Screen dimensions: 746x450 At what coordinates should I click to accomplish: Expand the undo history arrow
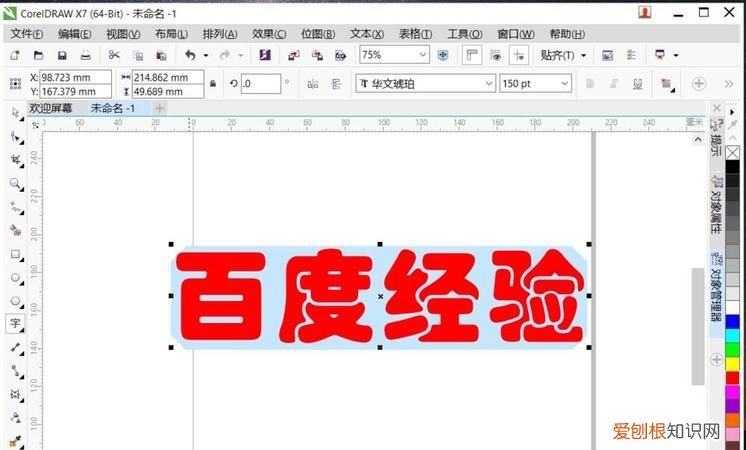tap(206, 56)
